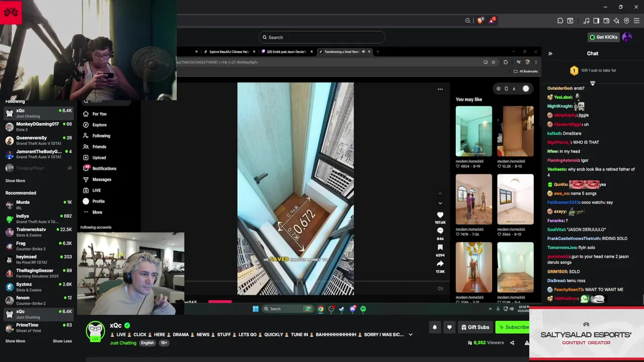644x362 pixels.
Task: Go to next TikTok video with down chevron
Action: click(x=440, y=203)
